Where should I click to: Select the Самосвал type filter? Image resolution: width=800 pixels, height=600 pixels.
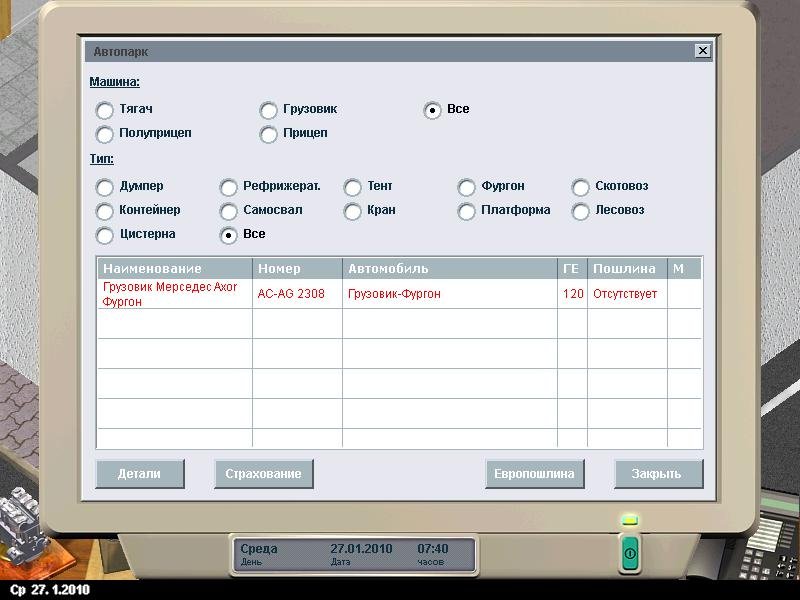pos(229,211)
